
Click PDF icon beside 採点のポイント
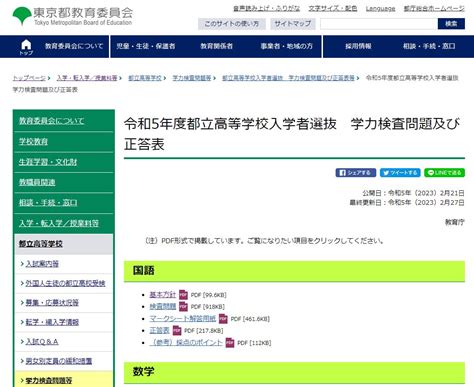tap(230, 342)
